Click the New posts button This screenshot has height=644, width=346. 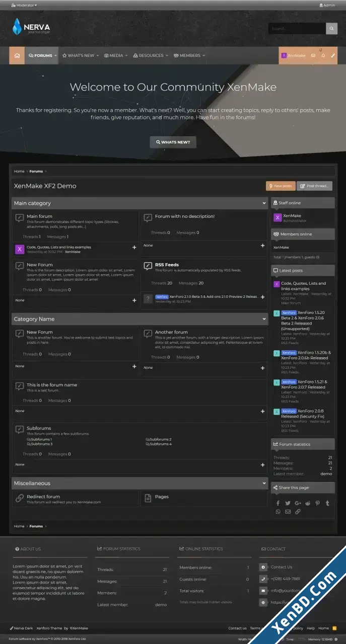tap(281, 186)
